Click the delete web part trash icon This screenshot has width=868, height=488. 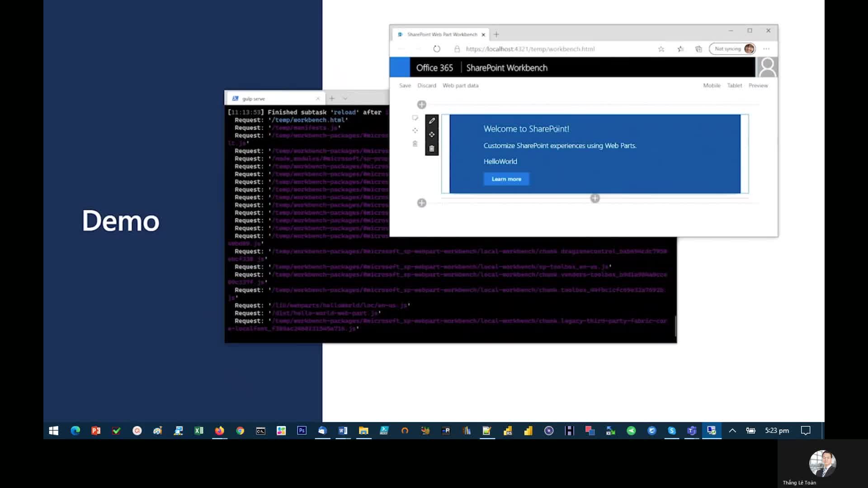pos(432,149)
